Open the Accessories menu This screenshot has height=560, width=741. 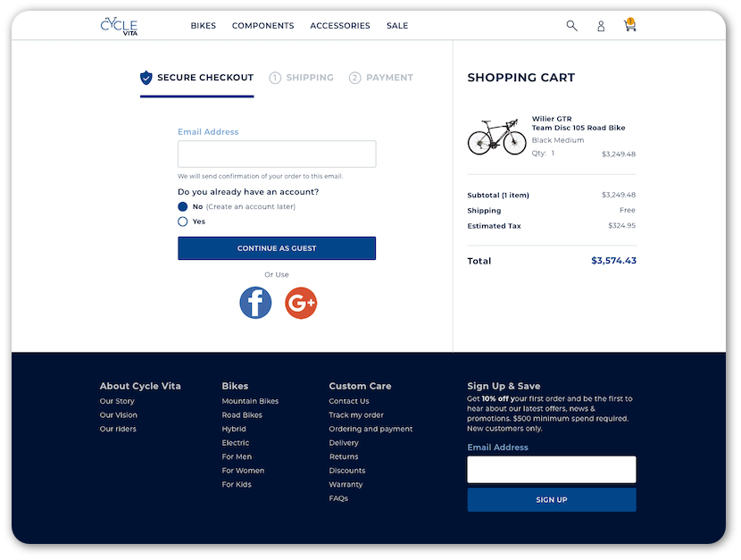point(339,26)
